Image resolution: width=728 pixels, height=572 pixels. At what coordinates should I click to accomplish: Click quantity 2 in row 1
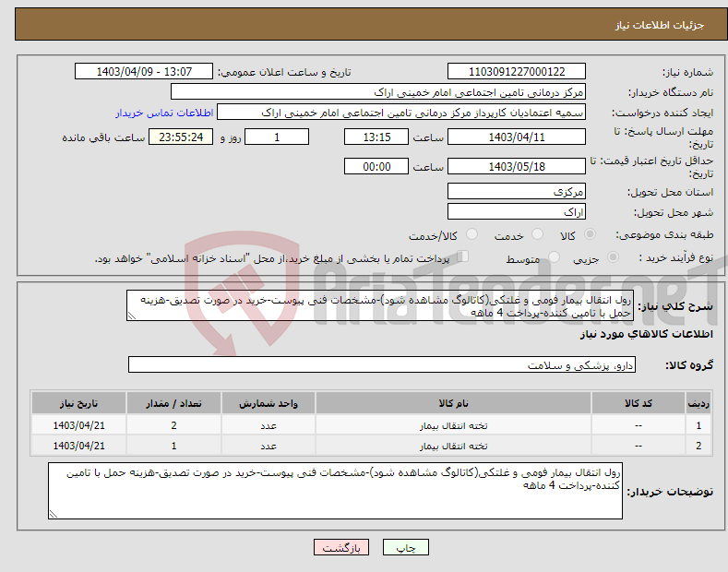click(173, 425)
